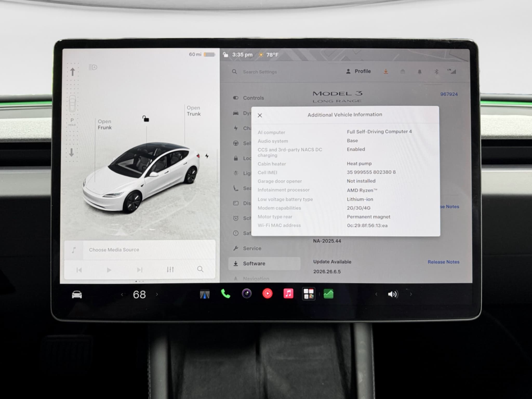Tap Choose Media Source
The width and height of the screenshot is (532, 399).
[114, 250]
